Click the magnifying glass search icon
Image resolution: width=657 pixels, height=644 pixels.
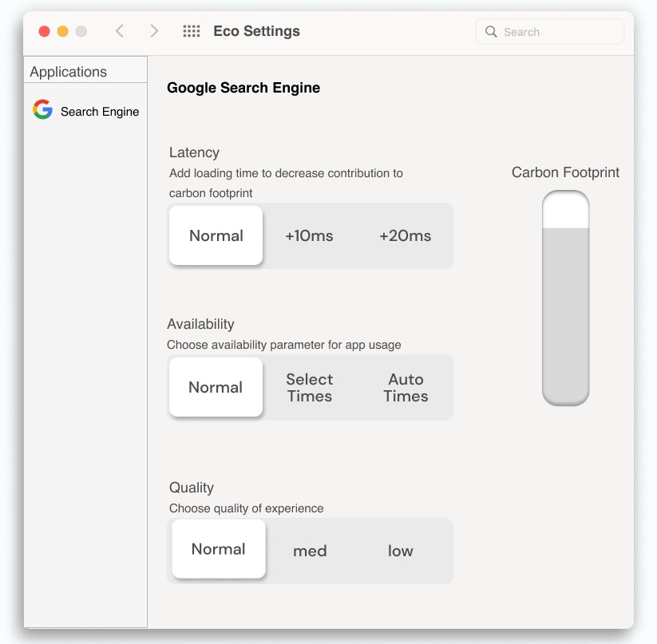(x=491, y=32)
